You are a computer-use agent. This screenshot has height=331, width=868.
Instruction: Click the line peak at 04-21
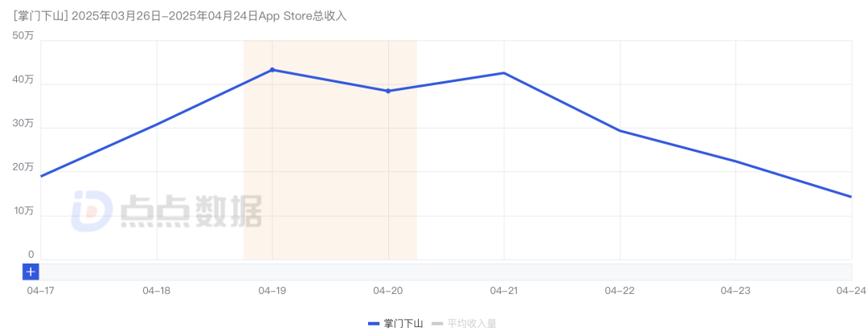tap(504, 73)
